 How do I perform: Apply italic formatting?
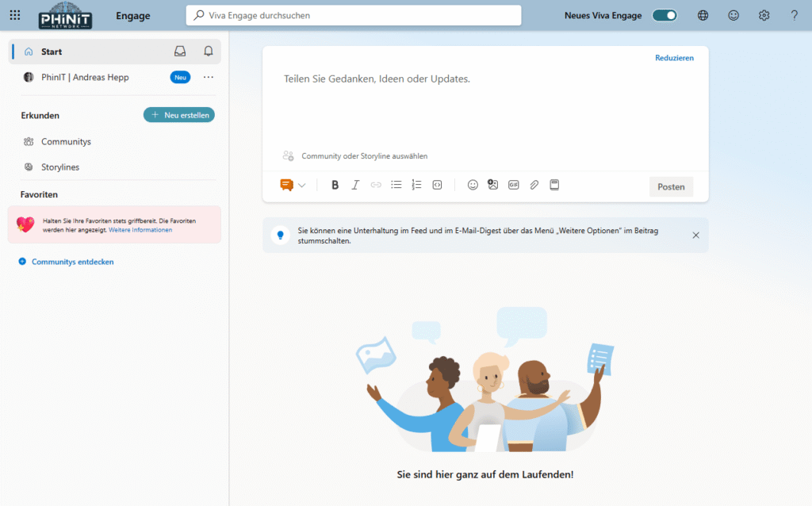click(x=355, y=184)
